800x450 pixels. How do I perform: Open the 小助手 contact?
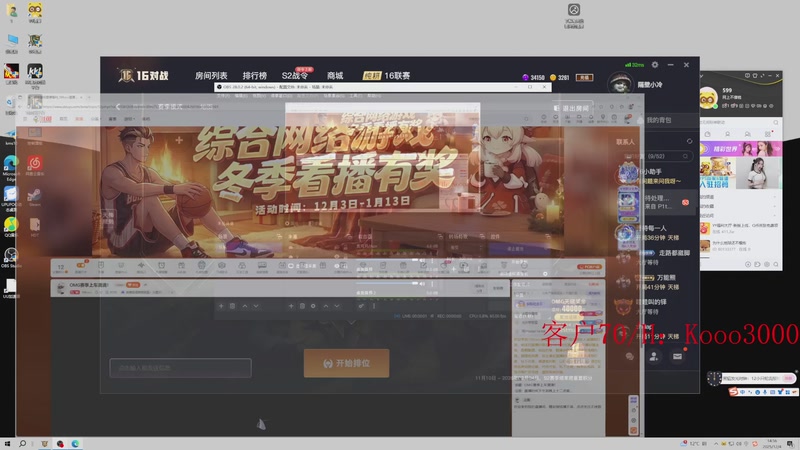pos(653,176)
